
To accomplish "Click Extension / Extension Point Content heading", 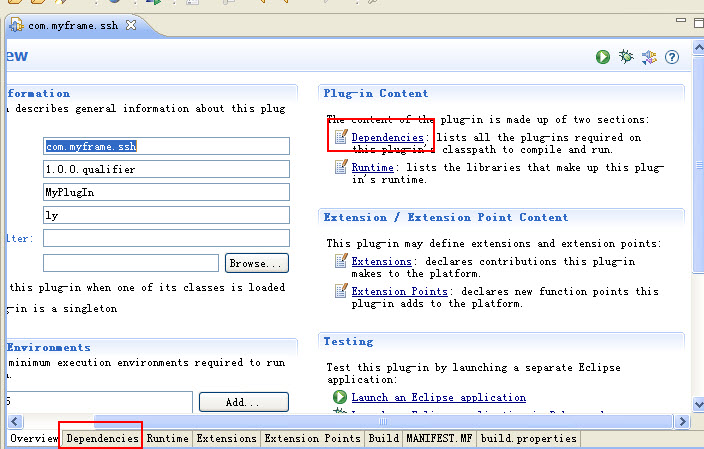I will (446, 217).
